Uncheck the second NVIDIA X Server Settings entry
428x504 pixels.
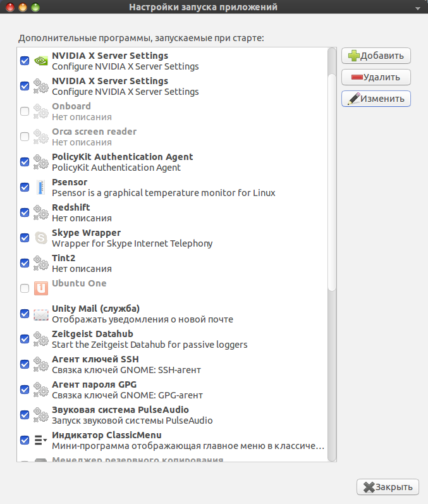(25, 86)
